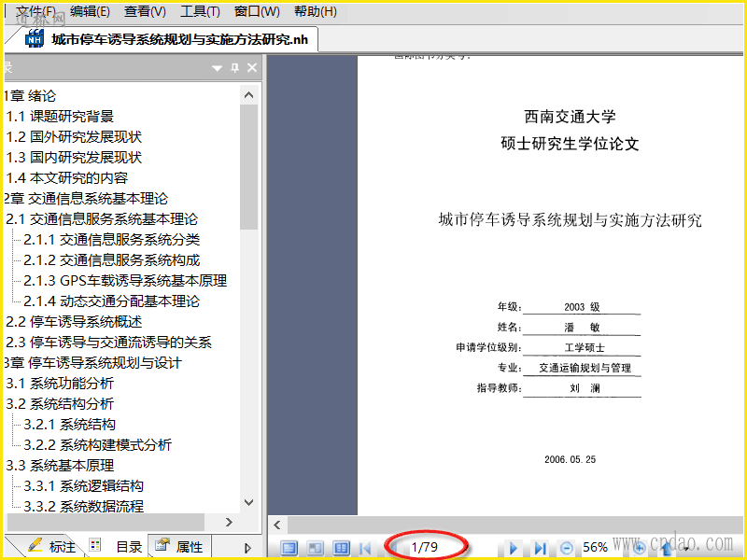Select outline item 1.2 国外研究发展现状
747x560 pixels.
tap(74, 136)
